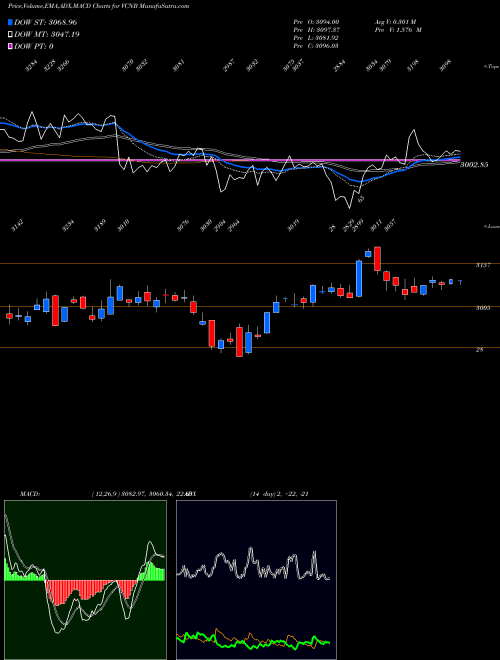The image size is (500, 660).
Task: Click the white DOW MT legend swatch
Action: [x=10, y=34]
